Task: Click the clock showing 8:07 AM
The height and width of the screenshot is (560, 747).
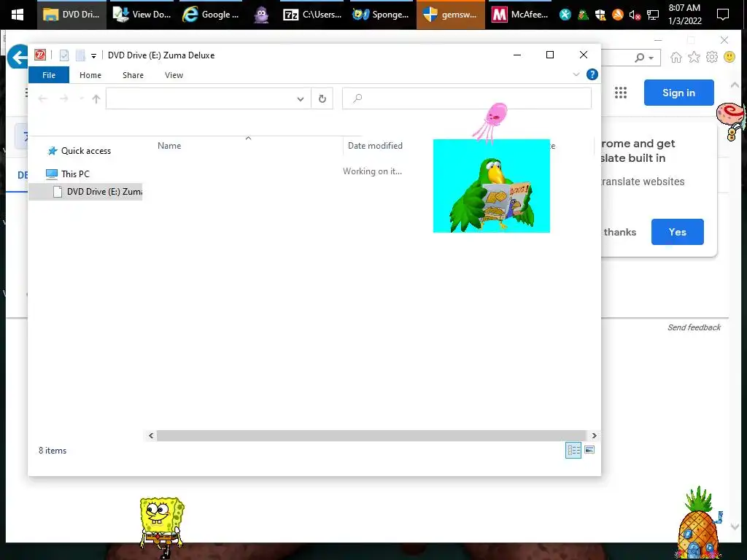Action: pos(684,15)
